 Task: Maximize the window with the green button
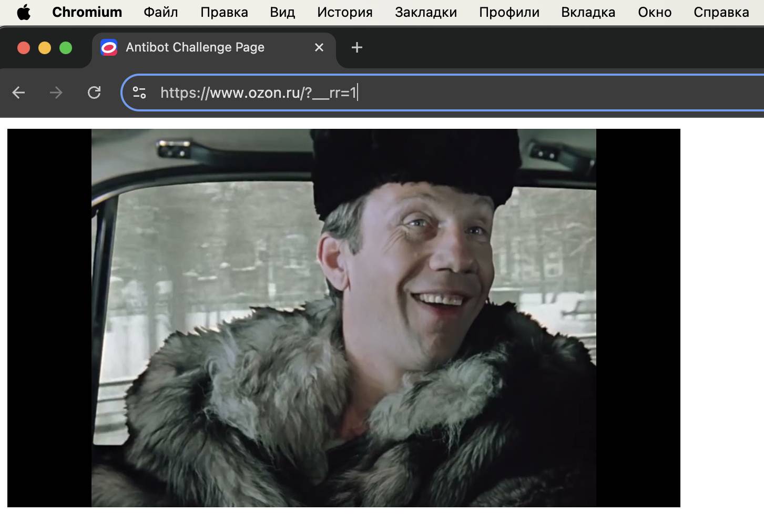click(x=66, y=48)
